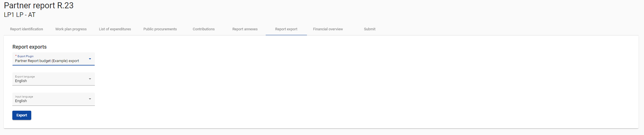Open the Work plan progress tab
The image size is (644, 135).
click(x=71, y=29)
